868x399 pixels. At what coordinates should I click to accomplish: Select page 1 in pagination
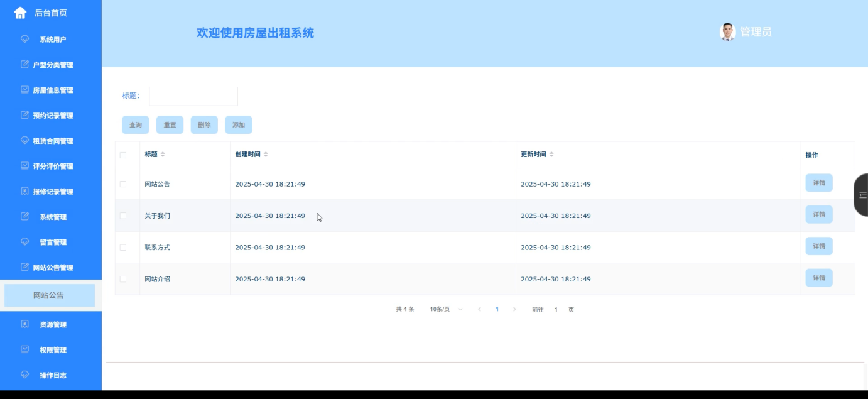497,309
